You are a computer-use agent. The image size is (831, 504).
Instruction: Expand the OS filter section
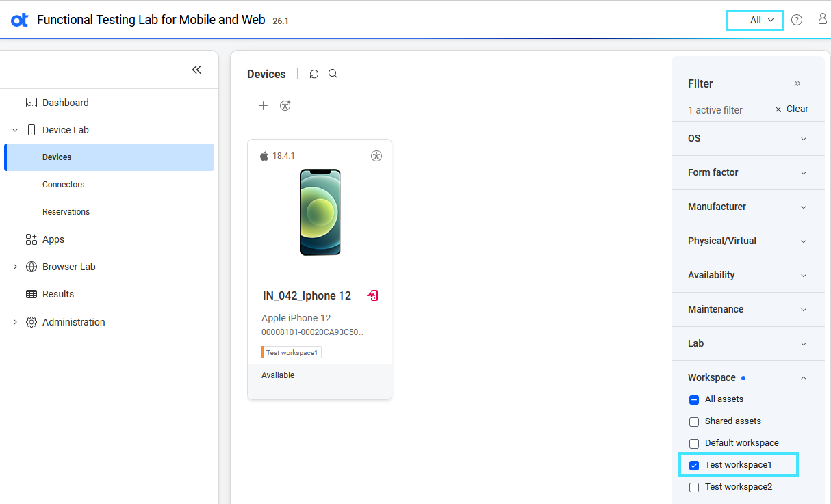coord(747,138)
